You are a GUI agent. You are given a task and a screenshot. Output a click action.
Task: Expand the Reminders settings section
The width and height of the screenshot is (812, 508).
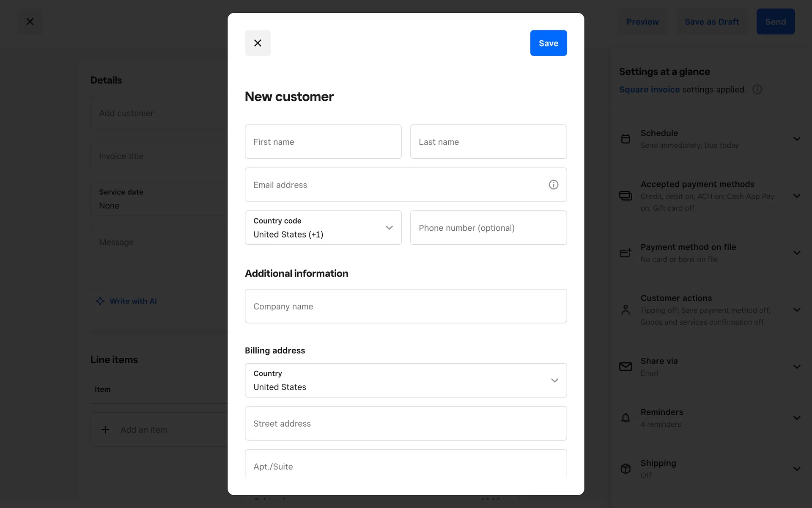[x=797, y=418]
